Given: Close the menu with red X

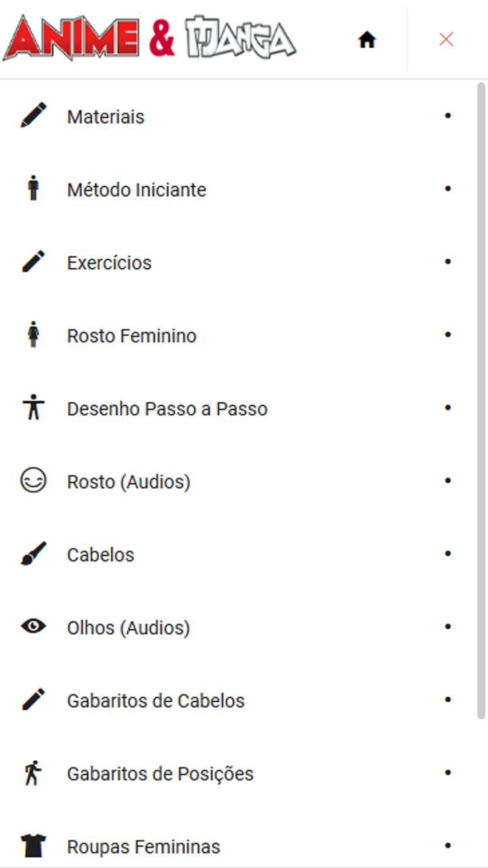Looking at the screenshot, I should 446,39.
